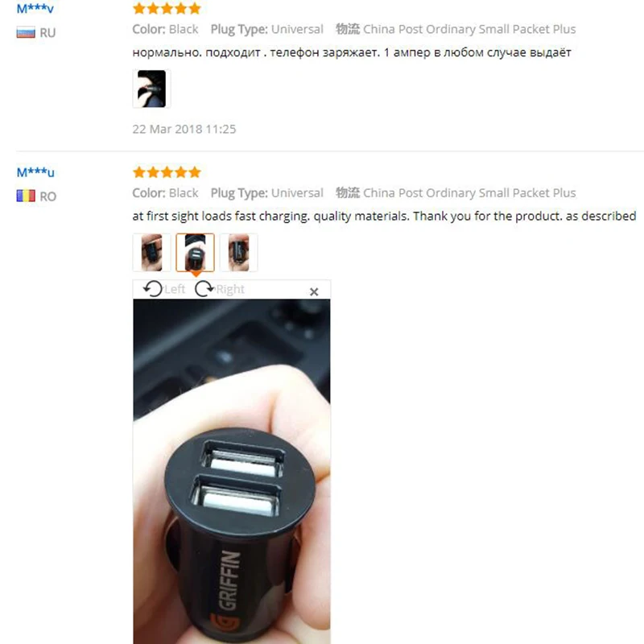644x644 pixels.
Task: Click the five-star rating of M***u review
Action: (x=167, y=172)
